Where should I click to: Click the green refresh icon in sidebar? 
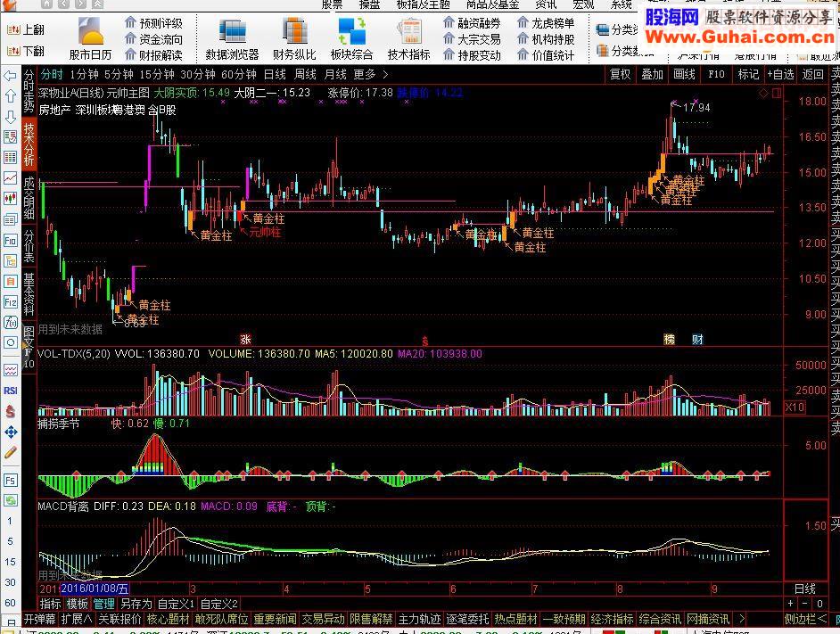click(10, 500)
